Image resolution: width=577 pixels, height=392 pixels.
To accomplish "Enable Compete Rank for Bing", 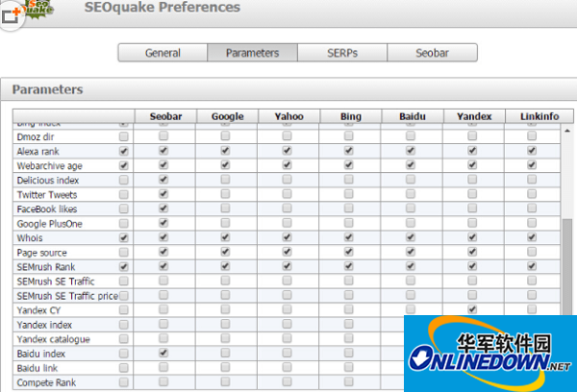I will coord(349,381).
